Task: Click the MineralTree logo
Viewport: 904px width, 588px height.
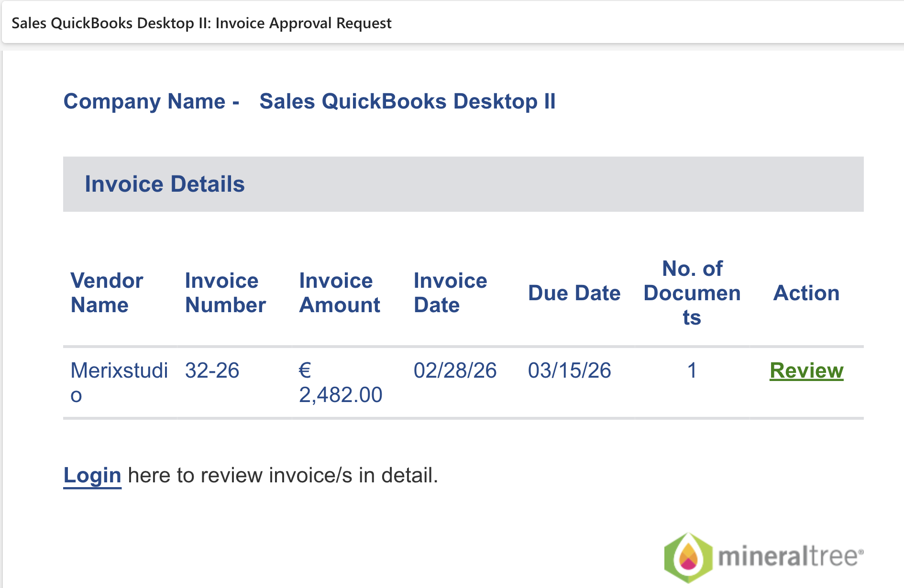Action: (x=764, y=557)
